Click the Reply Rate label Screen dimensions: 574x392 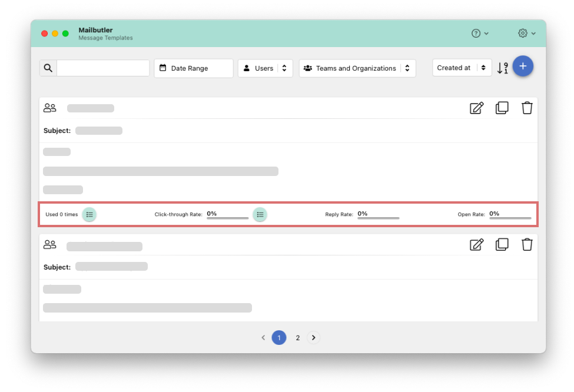tap(339, 214)
